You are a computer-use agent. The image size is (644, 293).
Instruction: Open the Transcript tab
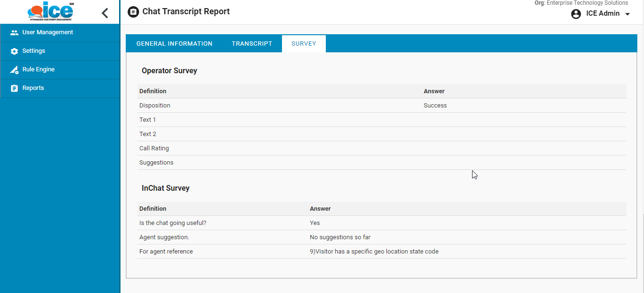pyautogui.click(x=252, y=44)
